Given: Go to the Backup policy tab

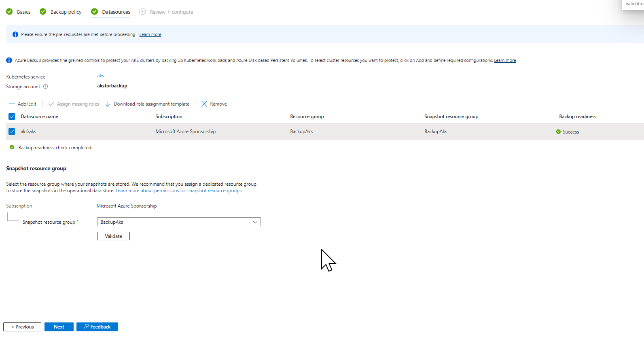Looking at the screenshot, I should (66, 12).
